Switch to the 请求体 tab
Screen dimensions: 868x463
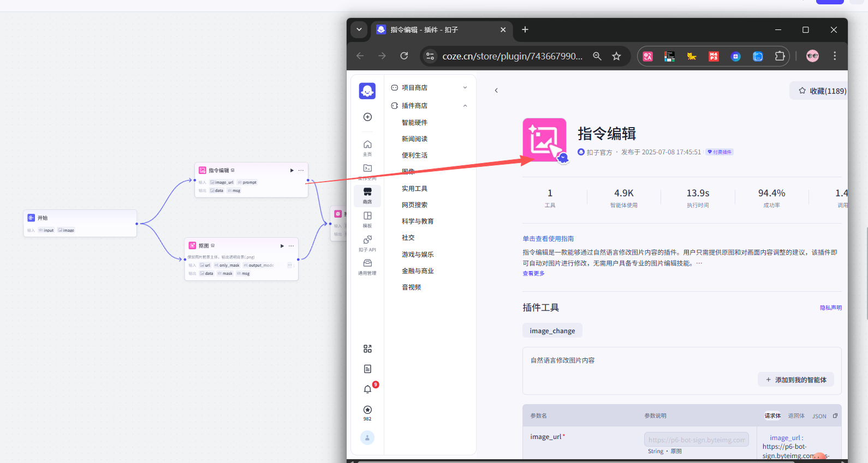772,416
